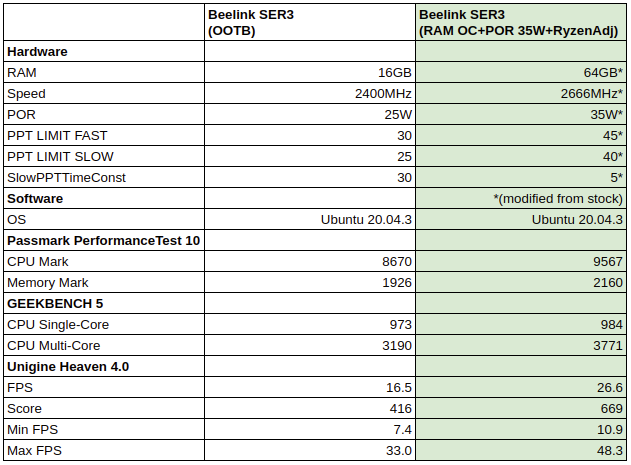Image resolution: width=631 pixels, height=465 pixels.
Task: Select the '40*' cell
Action: click(x=521, y=156)
